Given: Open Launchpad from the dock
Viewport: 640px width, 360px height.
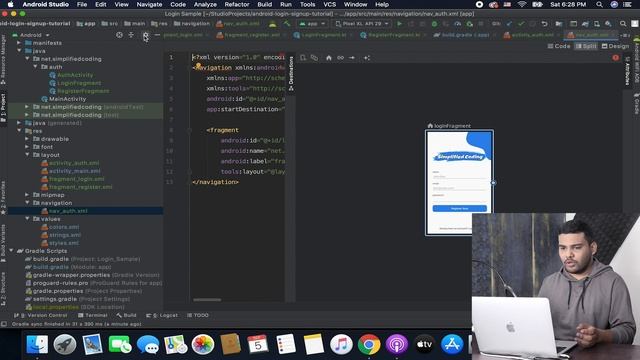Looking at the screenshot, I should pyautogui.click(x=64, y=344).
